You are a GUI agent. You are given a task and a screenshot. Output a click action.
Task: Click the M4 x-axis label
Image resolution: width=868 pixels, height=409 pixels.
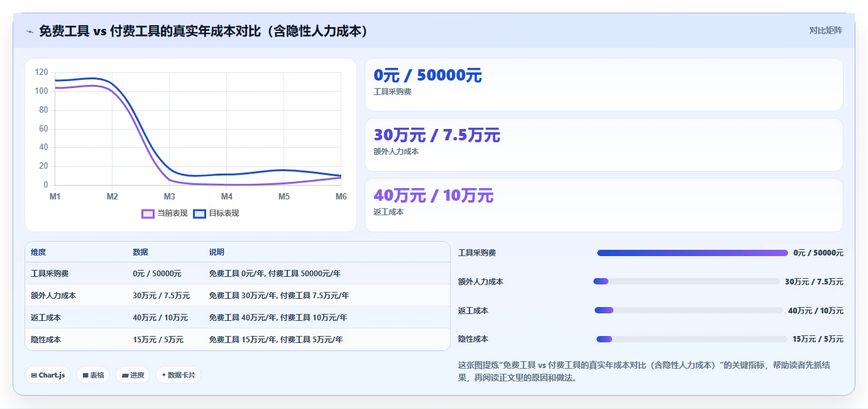(227, 197)
